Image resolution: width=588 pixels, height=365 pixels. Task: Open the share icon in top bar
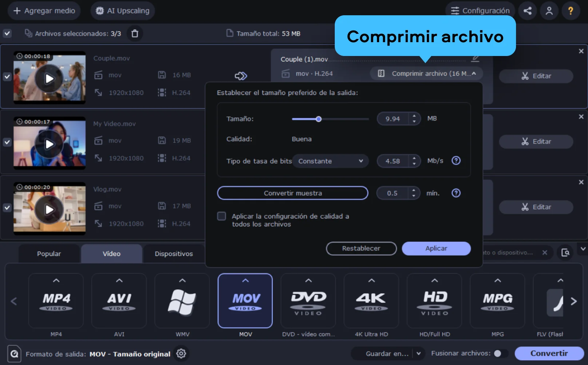click(x=528, y=11)
